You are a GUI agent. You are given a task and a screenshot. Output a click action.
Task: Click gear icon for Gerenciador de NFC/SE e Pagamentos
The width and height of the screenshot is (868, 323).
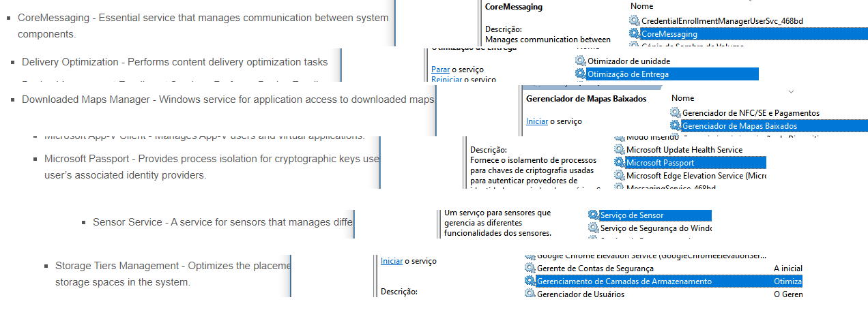pos(676,112)
